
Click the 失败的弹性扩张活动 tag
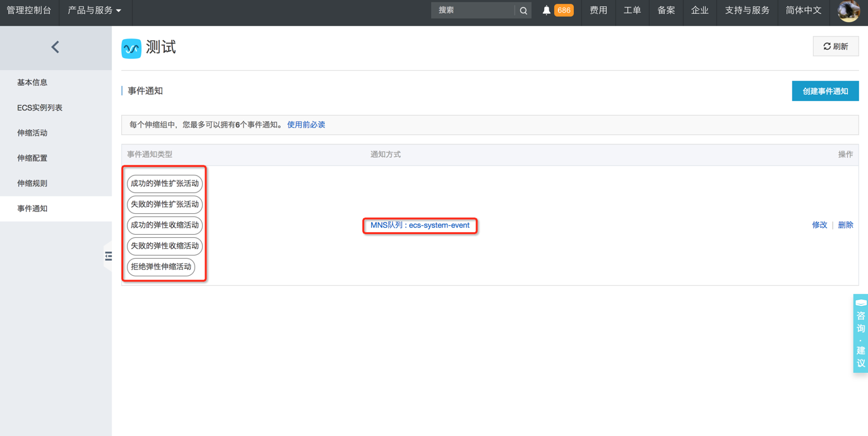click(165, 204)
